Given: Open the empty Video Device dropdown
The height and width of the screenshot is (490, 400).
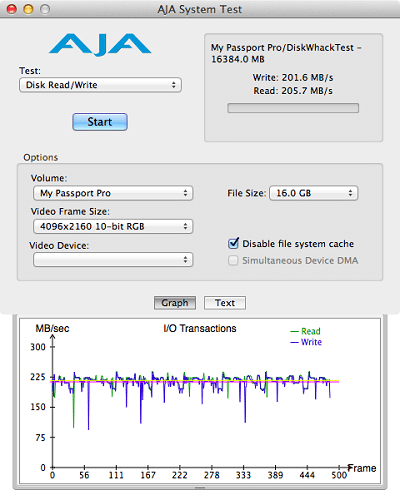Looking at the screenshot, I should pyautogui.click(x=113, y=260).
